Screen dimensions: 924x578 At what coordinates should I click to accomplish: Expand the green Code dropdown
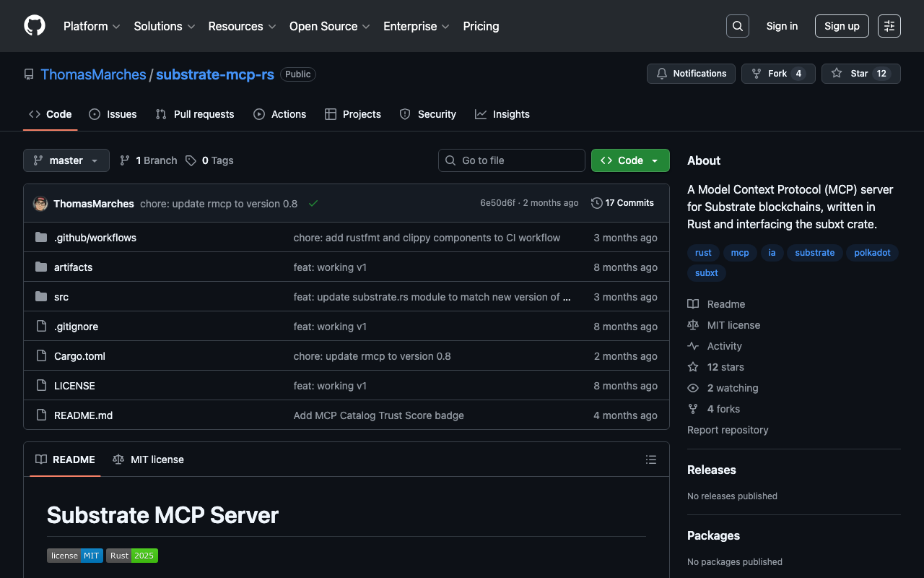pyautogui.click(x=630, y=160)
